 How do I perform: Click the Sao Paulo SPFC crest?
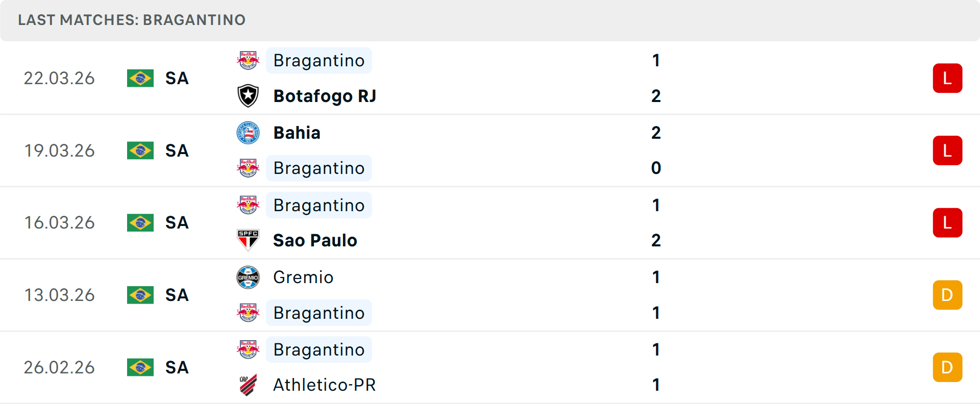(x=248, y=240)
